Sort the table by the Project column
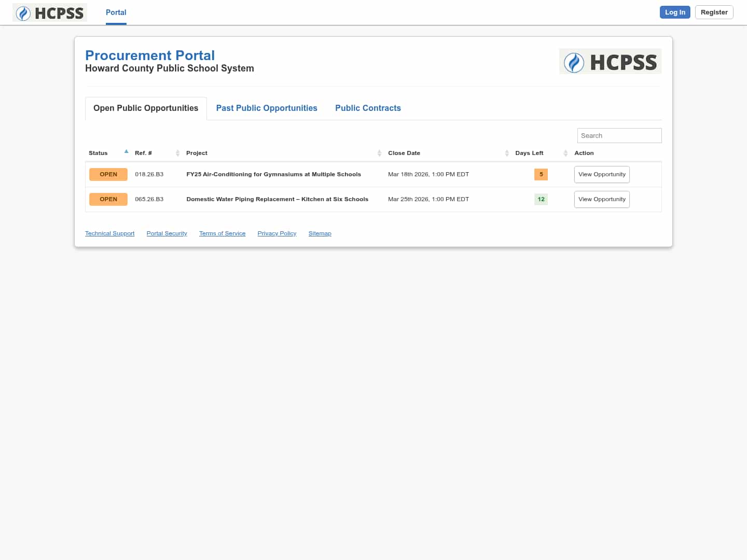The height and width of the screenshot is (560, 747). pyautogui.click(x=379, y=153)
